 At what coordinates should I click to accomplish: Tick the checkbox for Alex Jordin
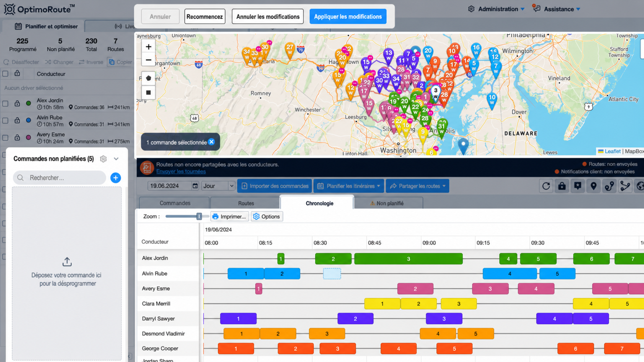pos(5,104)
